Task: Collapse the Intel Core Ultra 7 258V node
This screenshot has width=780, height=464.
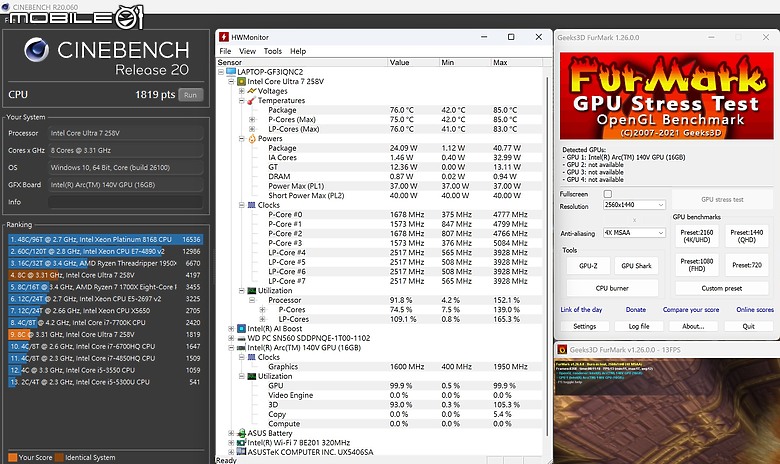Action: click(231, 82)
